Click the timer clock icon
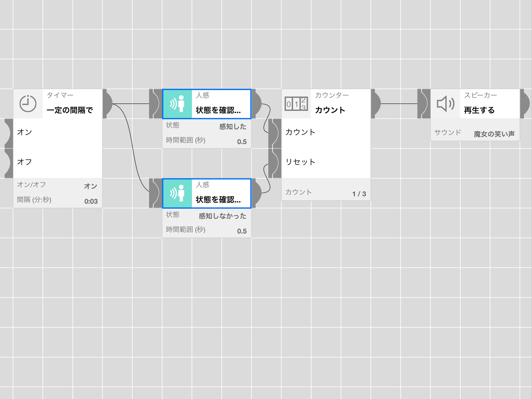 (28, 104)
